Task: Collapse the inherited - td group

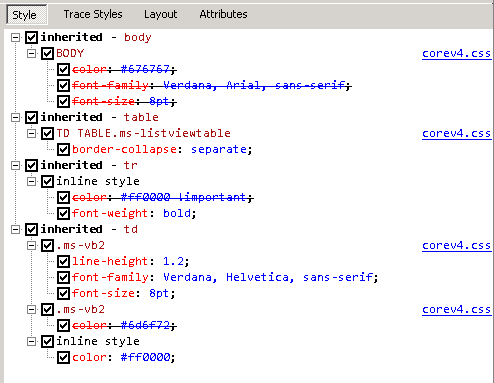Action: 15,229
